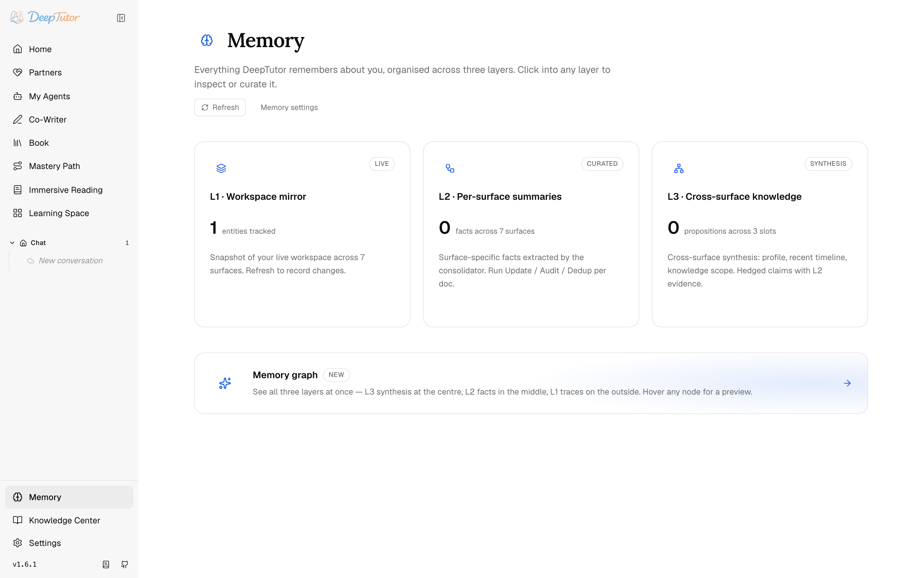Click the NEW badge on Memory graph

337,375
